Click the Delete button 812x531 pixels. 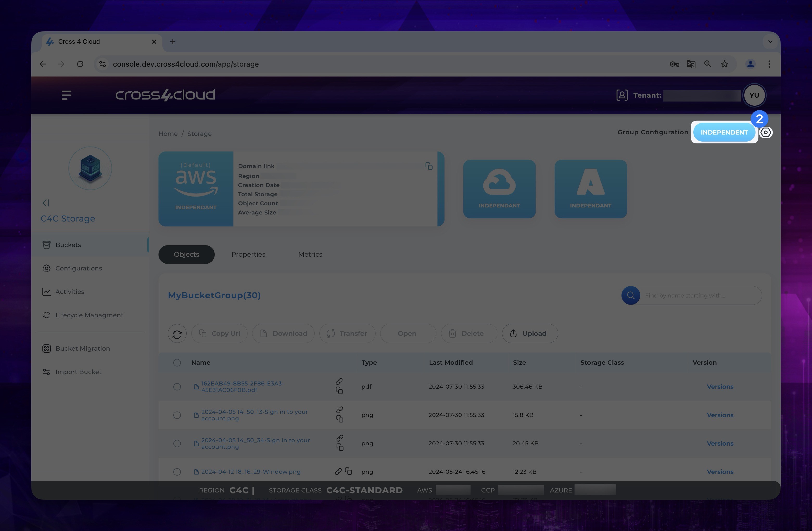(469, 334)
